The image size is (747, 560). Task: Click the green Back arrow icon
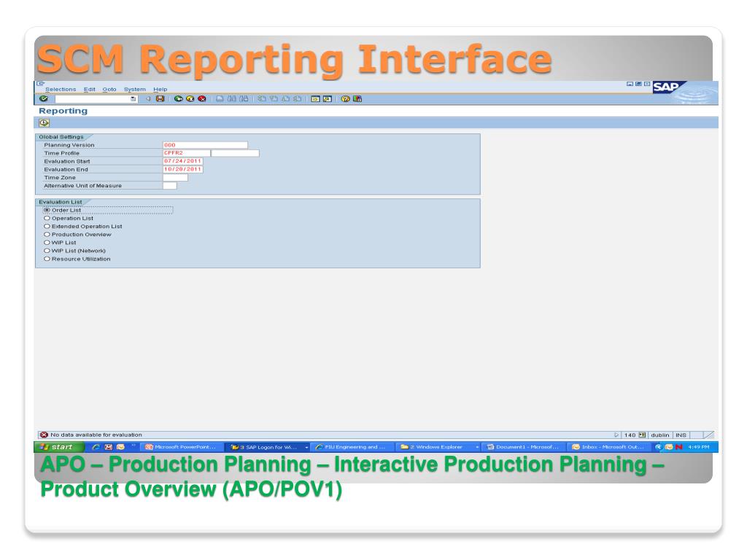178,98
